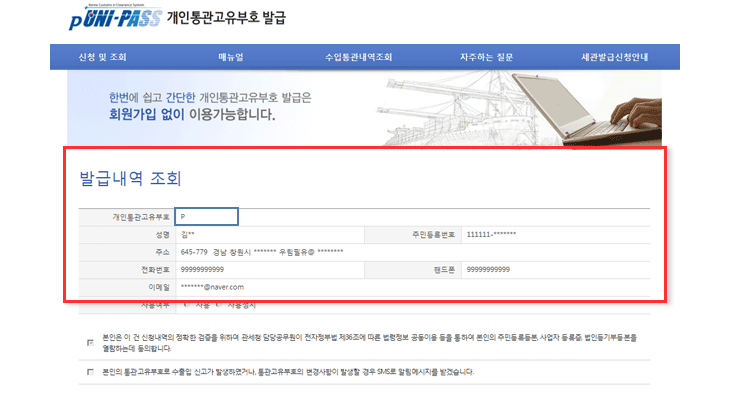Toggle the 주민등록등본 열람 동의 checkbox
This screenshot has width=730, height=400.
point(90,343)
